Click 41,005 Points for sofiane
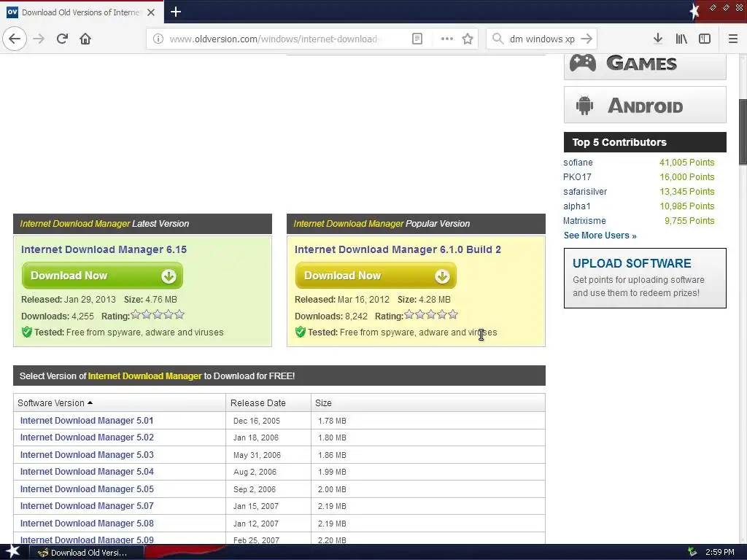This screenshot has width=747, height=560. [x=687, y=163]
